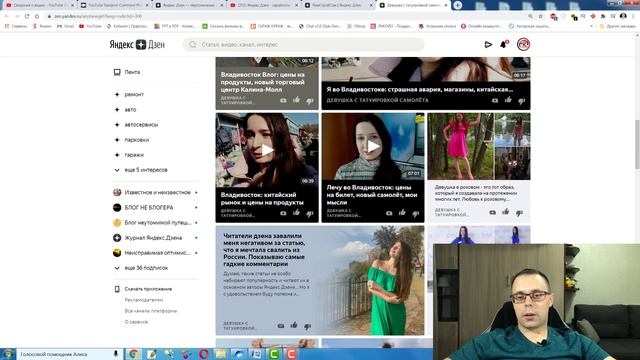The image size is (640, 360).
Task: Open the YouTube bookmark in bookmarks bar
Action: [90, 26]
